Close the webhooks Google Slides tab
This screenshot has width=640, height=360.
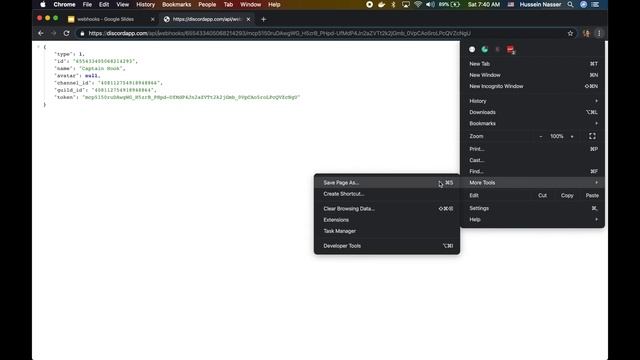pyautogui.click(x=153, y=19)
